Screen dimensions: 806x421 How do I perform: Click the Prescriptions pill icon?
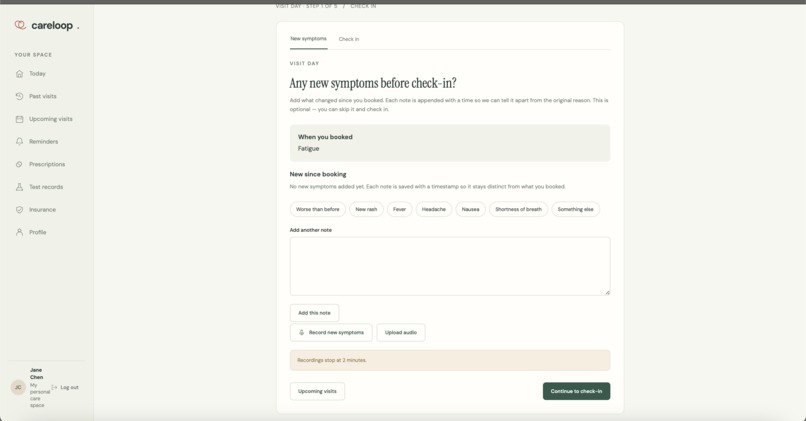pos(20,164)
